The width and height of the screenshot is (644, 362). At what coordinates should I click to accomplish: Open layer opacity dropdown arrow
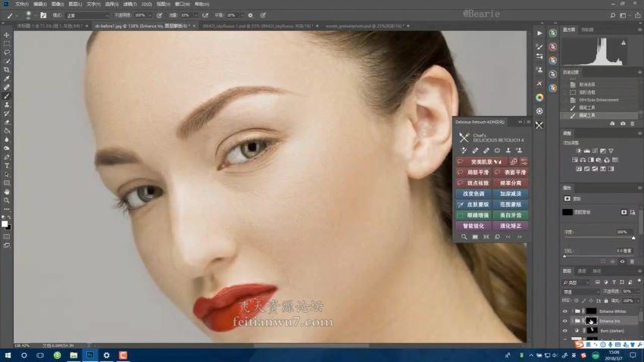636,292
